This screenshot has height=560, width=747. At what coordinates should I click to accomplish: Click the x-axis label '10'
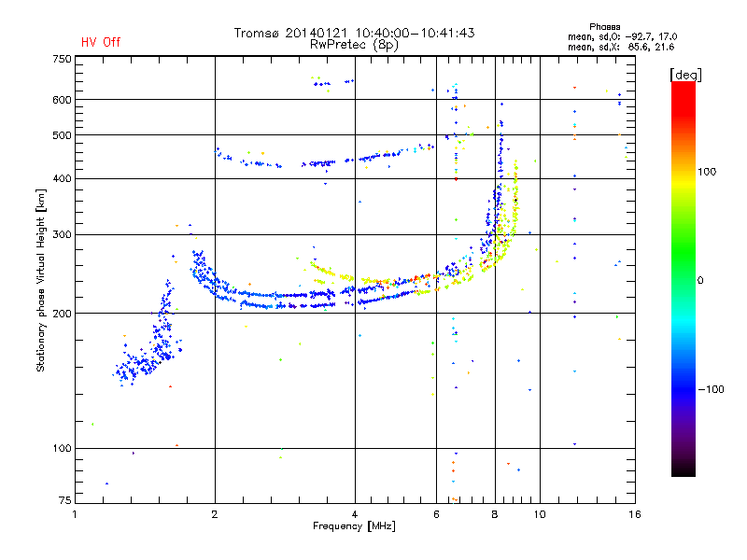(540, 515)
